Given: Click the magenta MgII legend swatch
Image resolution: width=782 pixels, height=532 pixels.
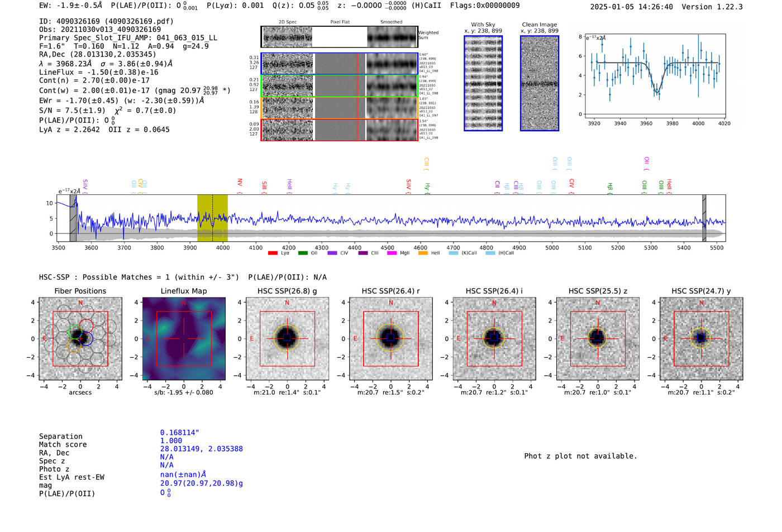Looking at the screenshot, I should coord(392,253).
